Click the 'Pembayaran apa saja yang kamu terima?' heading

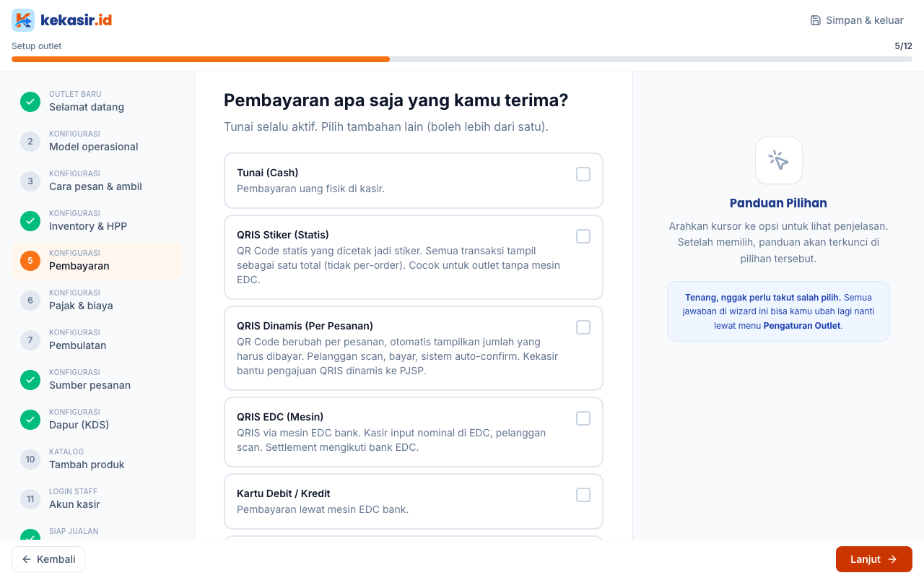(x=396, y=100)
